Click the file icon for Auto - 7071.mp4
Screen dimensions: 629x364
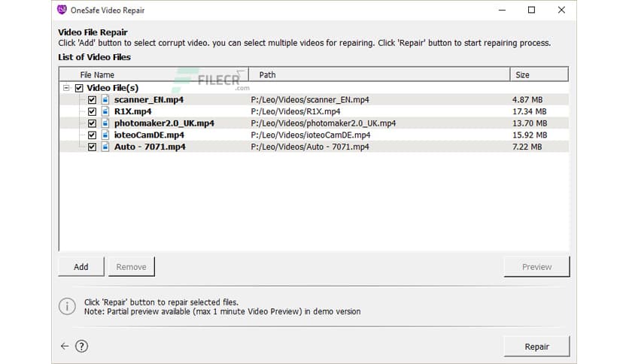[105, 147]
